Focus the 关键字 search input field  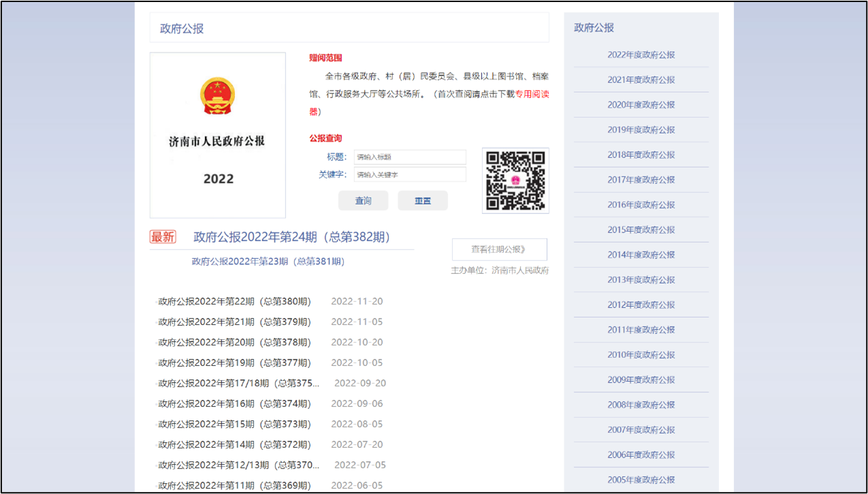pyautogui.click(x=410, y=174)
